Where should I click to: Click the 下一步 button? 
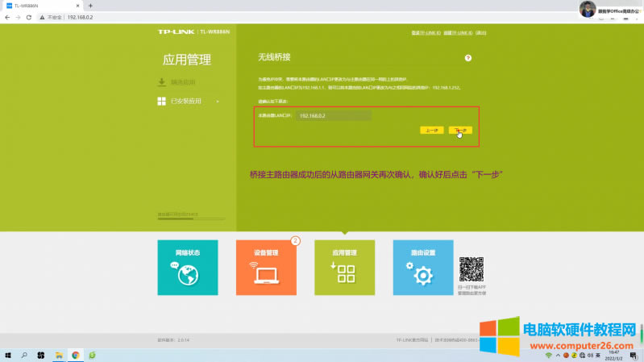pos(460,129)
